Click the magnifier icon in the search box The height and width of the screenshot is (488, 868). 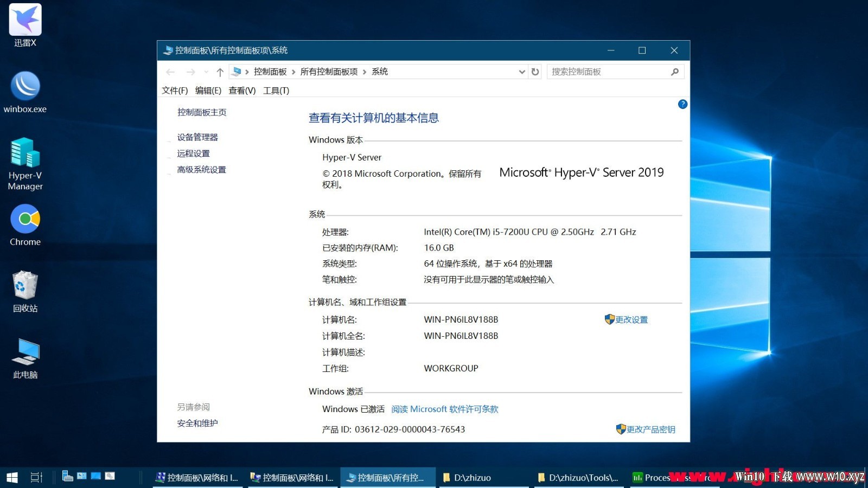675,72
